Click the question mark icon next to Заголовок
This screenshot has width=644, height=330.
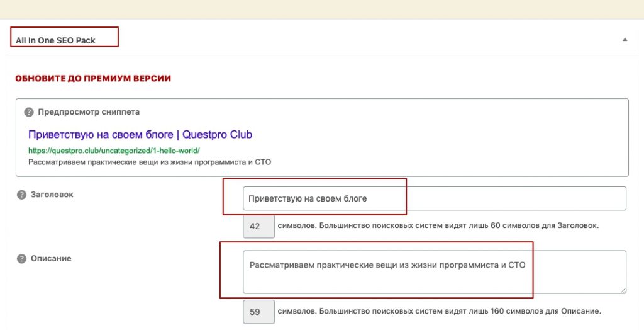coord(21,195)
